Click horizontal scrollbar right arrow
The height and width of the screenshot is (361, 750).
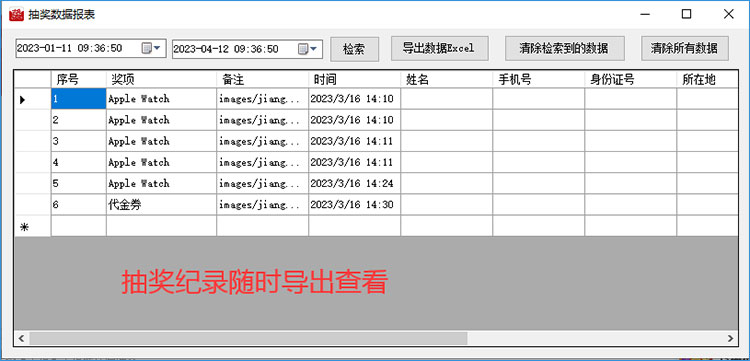(730, 338)
